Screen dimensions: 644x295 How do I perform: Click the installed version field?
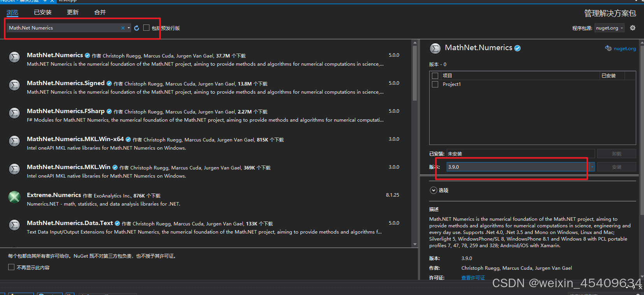pos(521,154)
